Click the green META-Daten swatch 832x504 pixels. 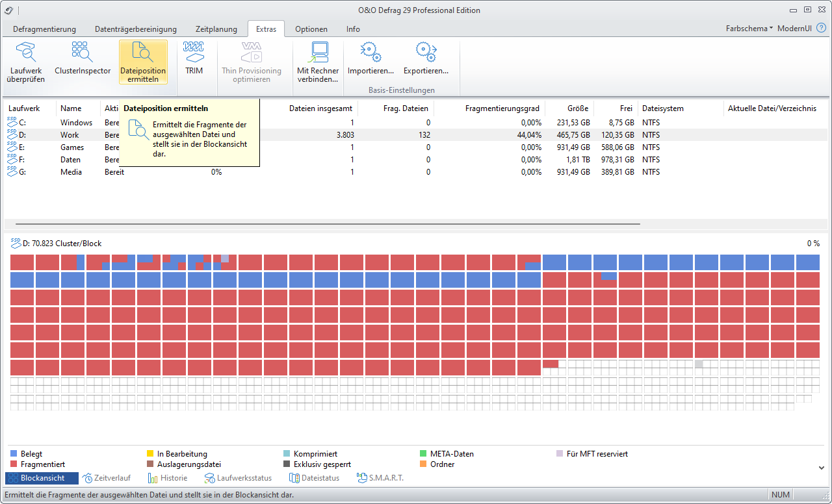(424, 454)
